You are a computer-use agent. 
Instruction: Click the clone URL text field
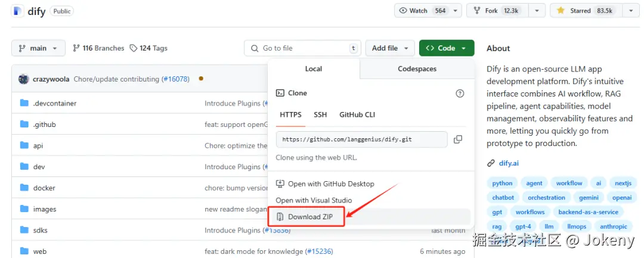click(361, 139)
